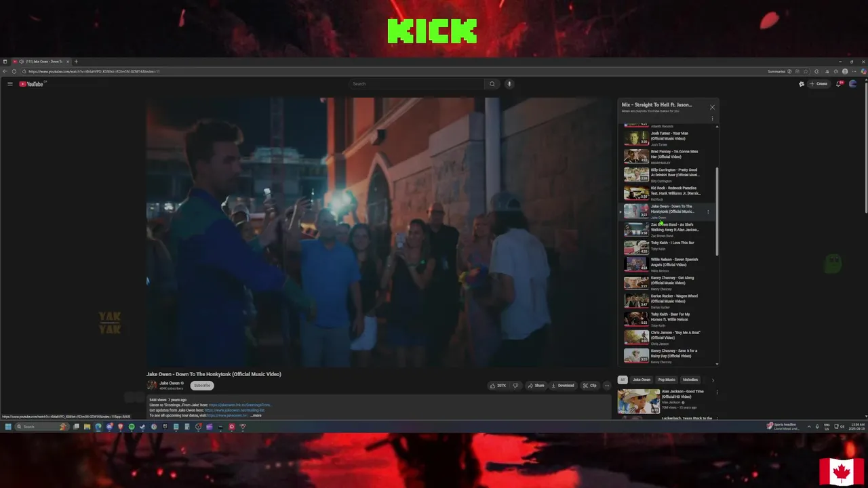Close the Mix playlist panel
The image size is (868, 488).
pos(712,107)
